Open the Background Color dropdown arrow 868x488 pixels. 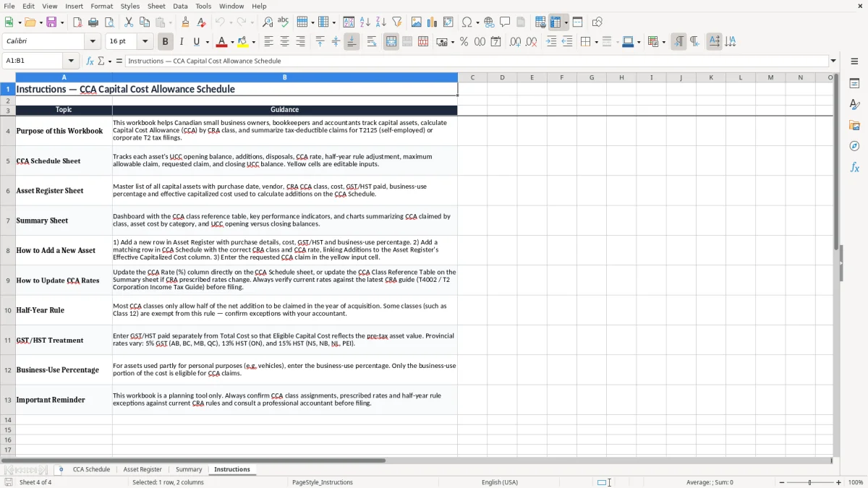tap(254, 42)
